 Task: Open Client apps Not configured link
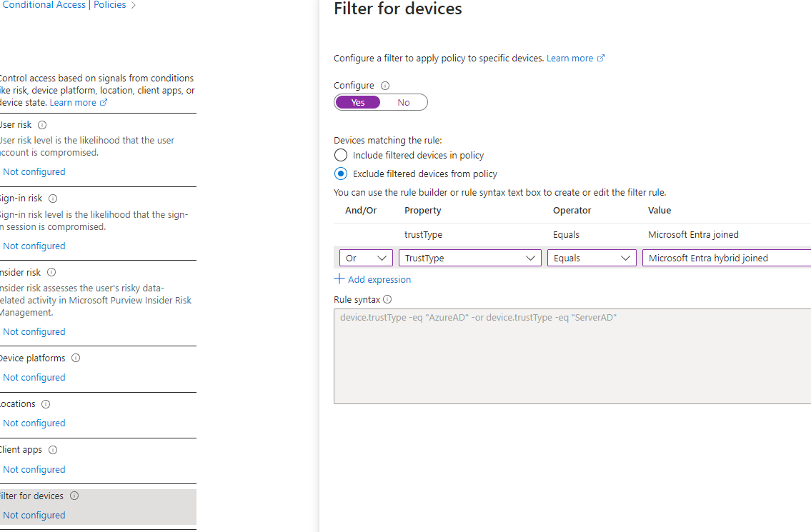34,469
